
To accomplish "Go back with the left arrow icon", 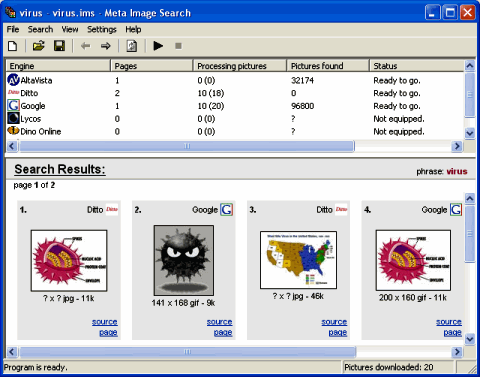I will 86,46.
